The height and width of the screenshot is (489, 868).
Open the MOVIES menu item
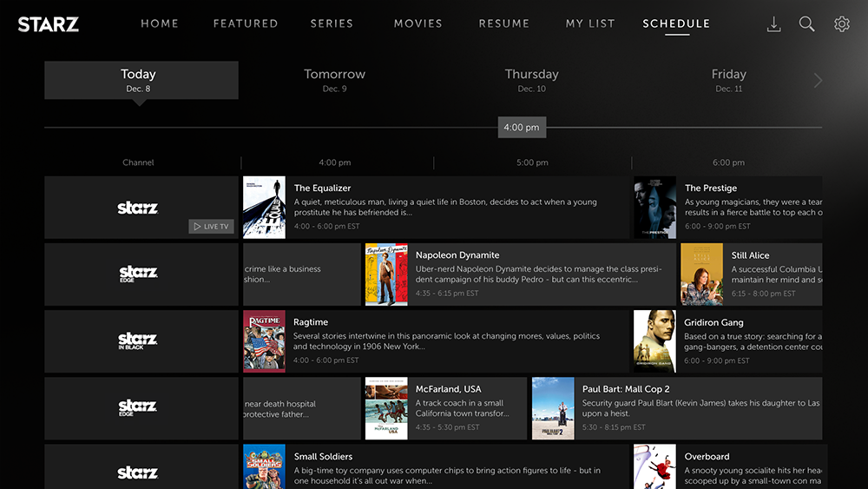(418, 23)
